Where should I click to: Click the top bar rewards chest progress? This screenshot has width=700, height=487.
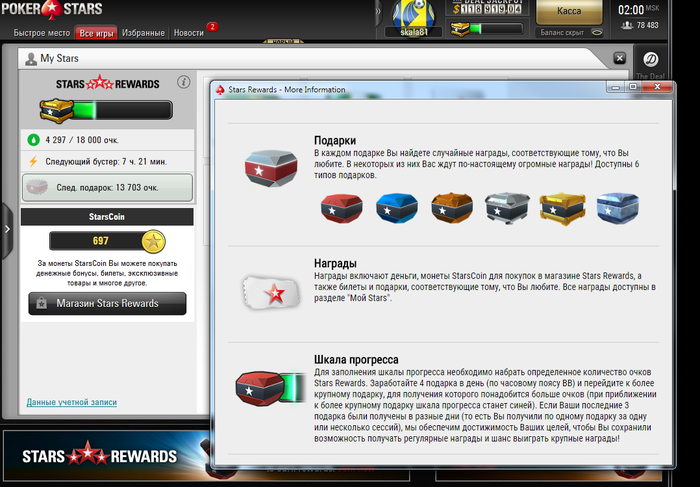point(486,29)
